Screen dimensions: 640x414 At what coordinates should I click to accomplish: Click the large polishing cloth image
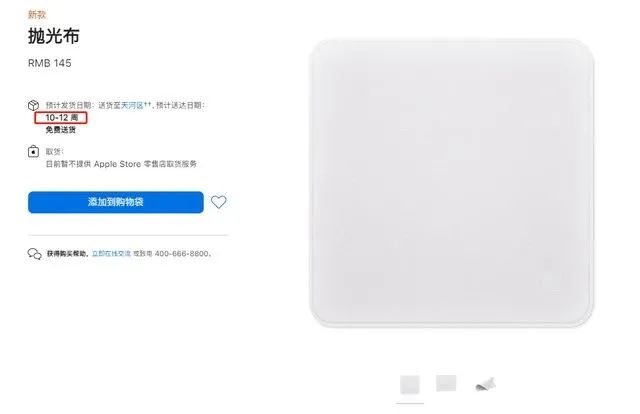[x=452, y=183]
